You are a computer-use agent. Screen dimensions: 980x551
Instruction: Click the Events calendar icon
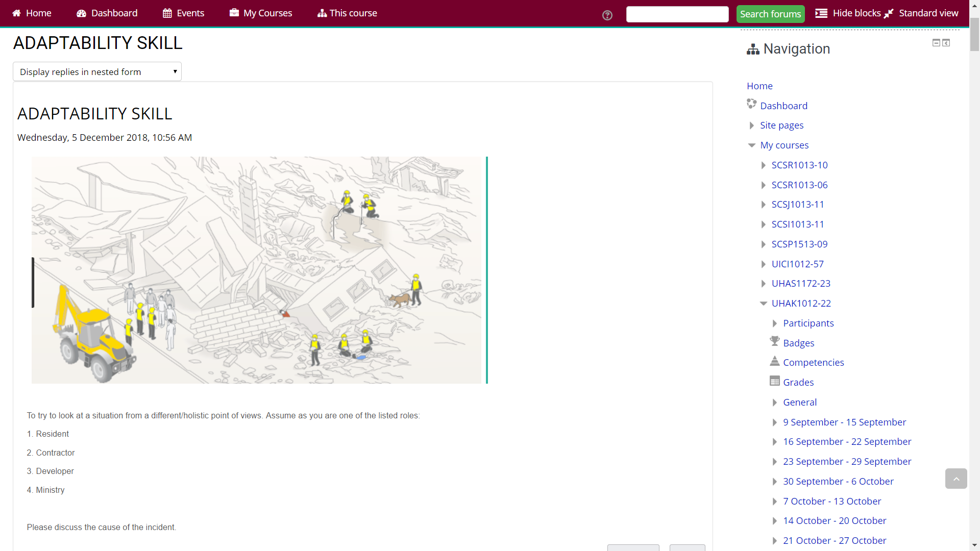[x=167, y=13]
